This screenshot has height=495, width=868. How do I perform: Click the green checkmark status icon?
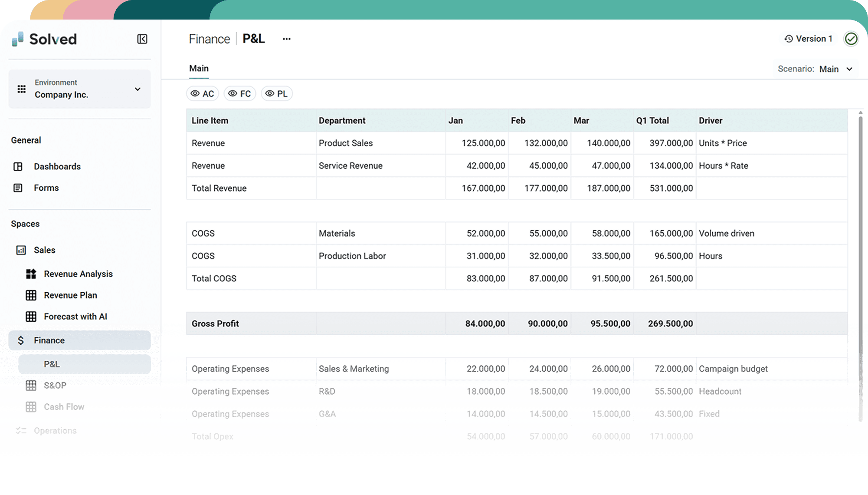coord(851,39)
